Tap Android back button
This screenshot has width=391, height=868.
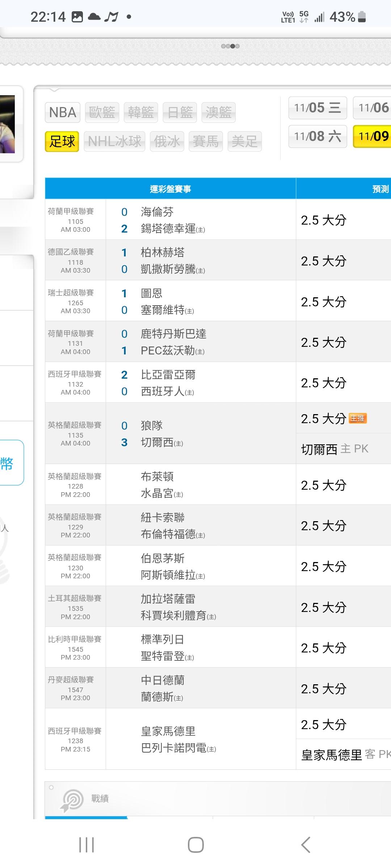tap(306, 845)
